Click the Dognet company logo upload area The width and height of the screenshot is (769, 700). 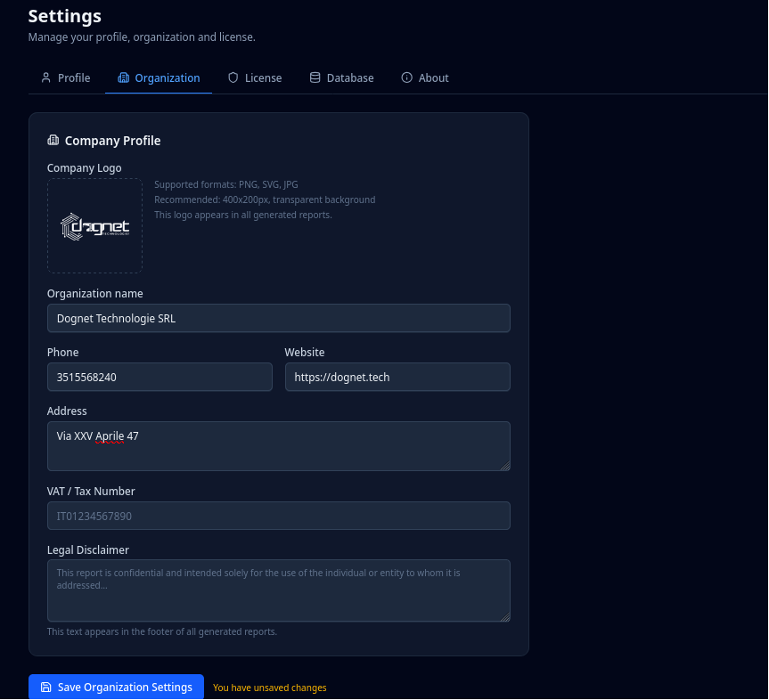94,225
